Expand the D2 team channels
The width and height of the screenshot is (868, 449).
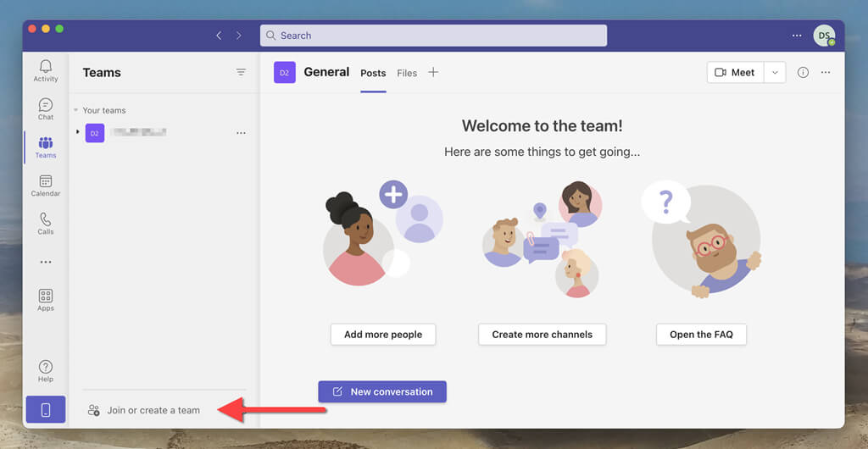point(77,132)
